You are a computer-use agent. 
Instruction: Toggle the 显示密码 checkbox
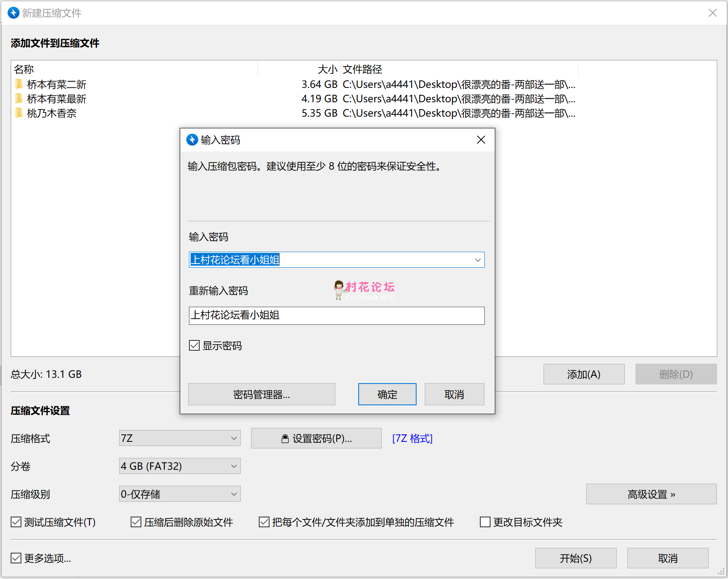[194, 345]
